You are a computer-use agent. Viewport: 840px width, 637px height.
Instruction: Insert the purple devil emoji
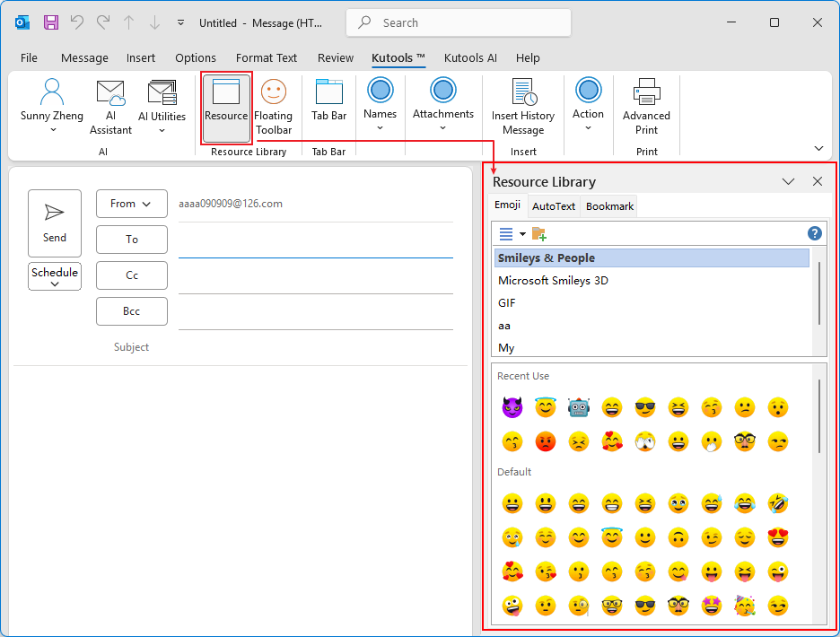(512, 407)
